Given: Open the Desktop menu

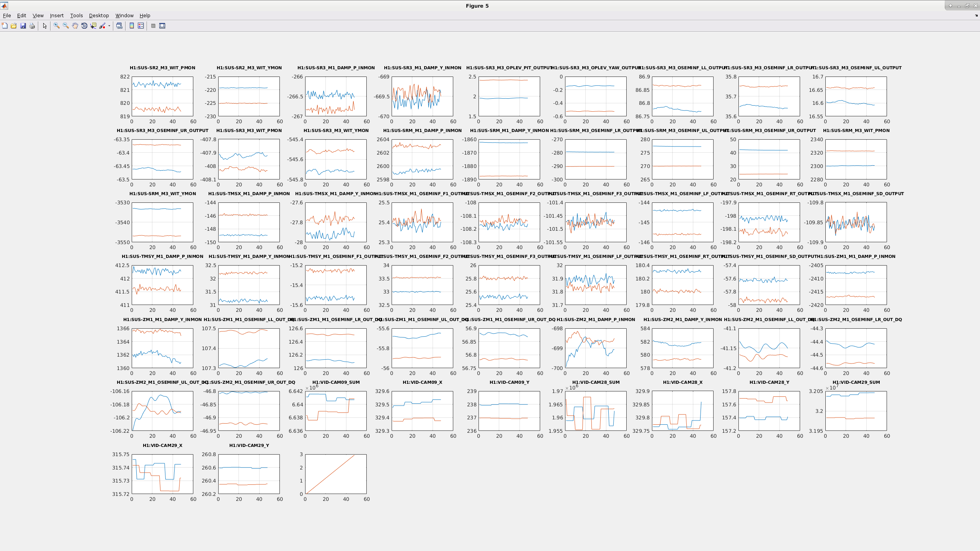Looking at the screenshot, I should point(99,15).
